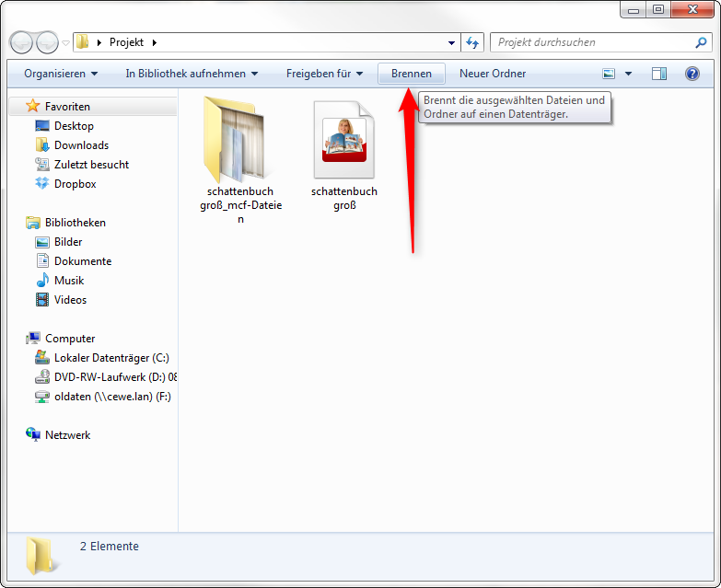
Task: Click the Netzwerk globe icon
Action: [32, 434]
